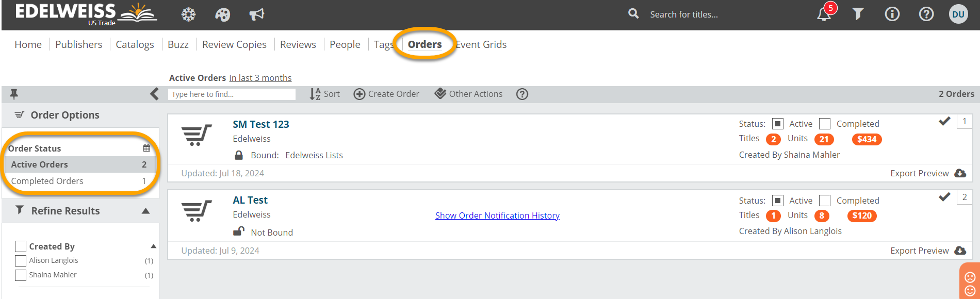980x299 pixels.
Task: Go to the People tab
Action: click(345, 44)
